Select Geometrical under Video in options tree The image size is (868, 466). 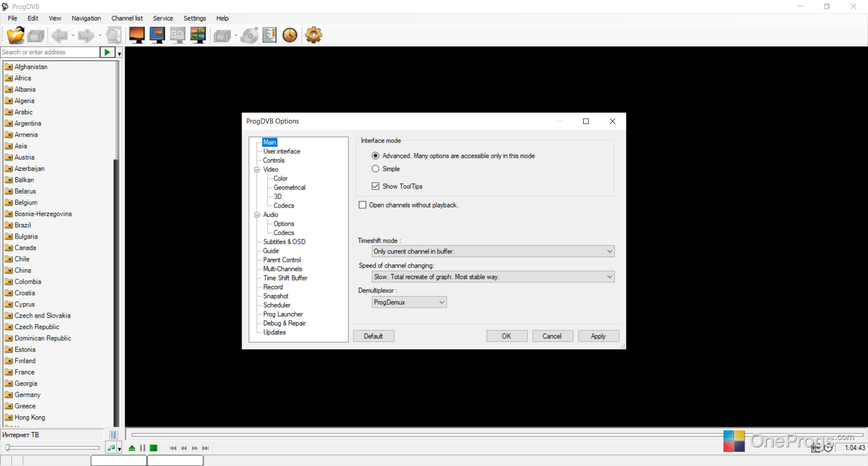289,188
